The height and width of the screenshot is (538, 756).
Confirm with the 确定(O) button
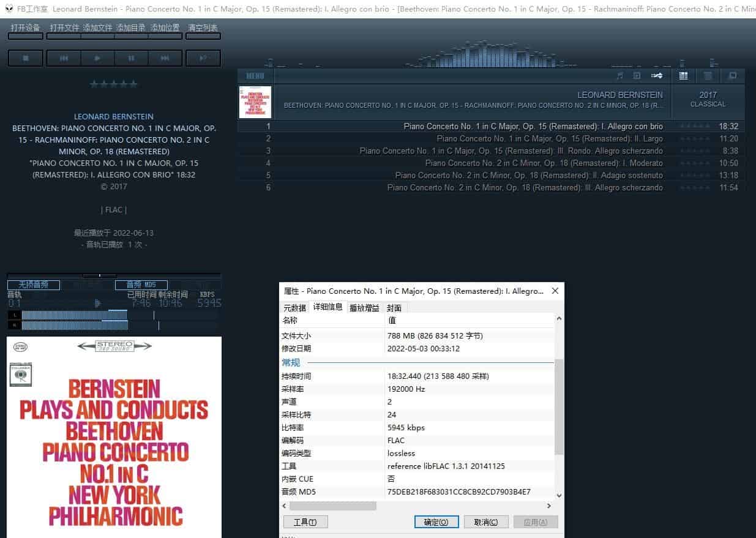click(436, 522)
